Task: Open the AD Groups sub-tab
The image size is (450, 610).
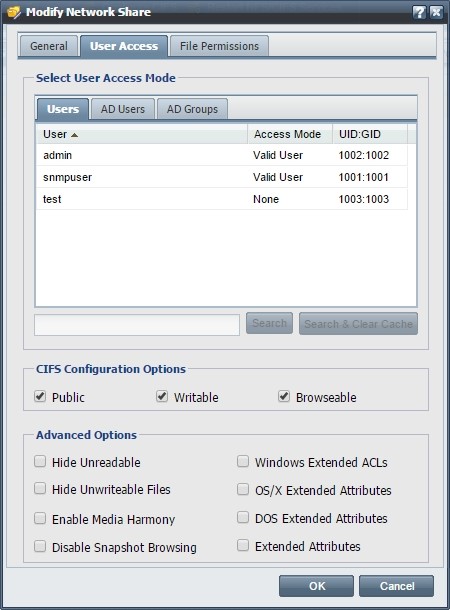Action: [192, 109]
